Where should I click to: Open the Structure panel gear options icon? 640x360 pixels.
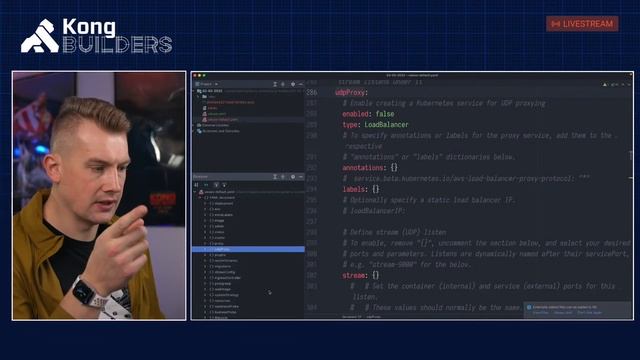pyautogui.click(x=293, y=177)
